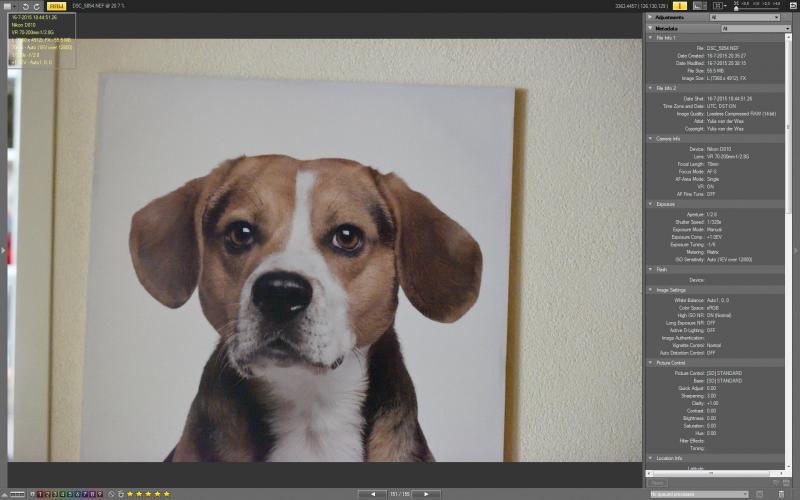Click the no-rating circle icon
The width and height of the screenshot is (800, 500).
click(111, 494)
